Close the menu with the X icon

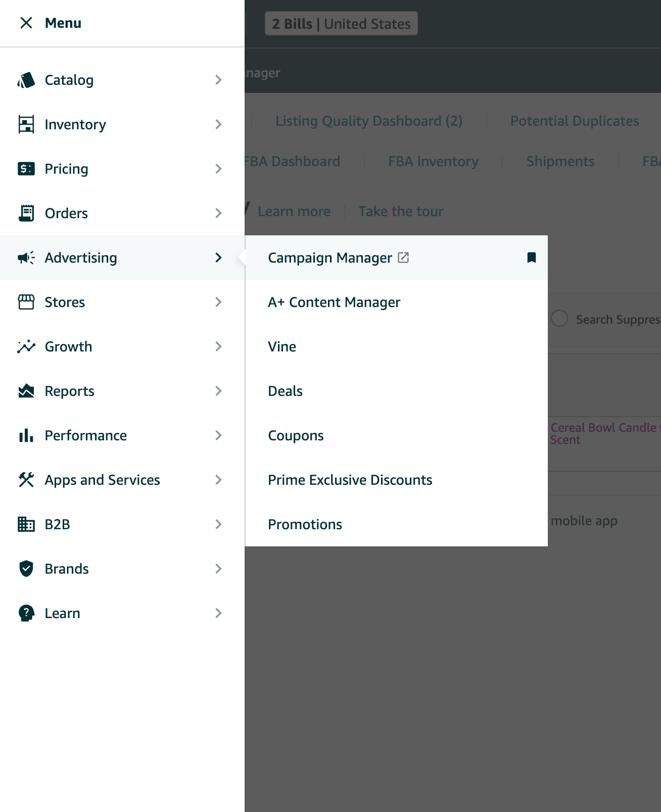tap(26, 23)
